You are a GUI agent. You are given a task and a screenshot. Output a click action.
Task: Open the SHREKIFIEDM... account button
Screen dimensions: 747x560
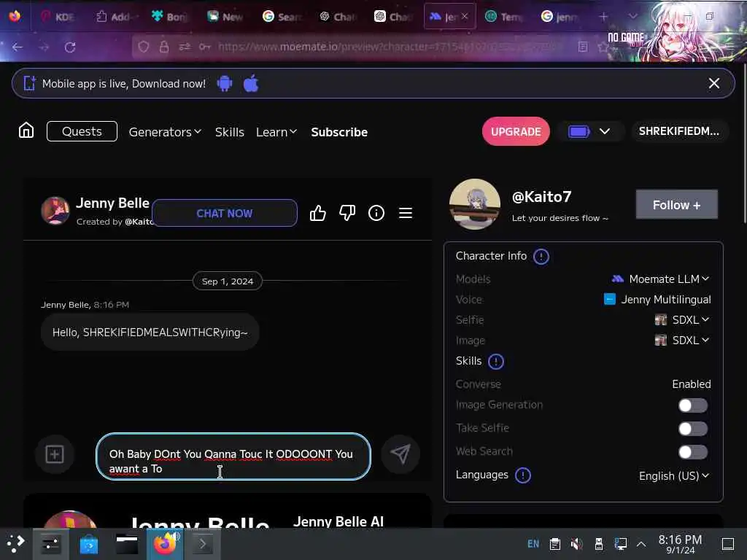(679, 131)
